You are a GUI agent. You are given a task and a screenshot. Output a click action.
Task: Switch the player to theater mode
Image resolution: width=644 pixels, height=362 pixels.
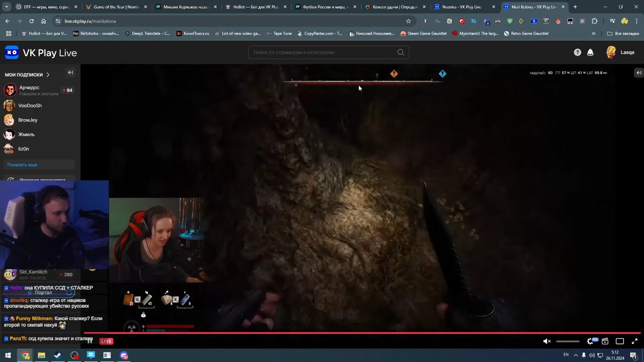620,341
